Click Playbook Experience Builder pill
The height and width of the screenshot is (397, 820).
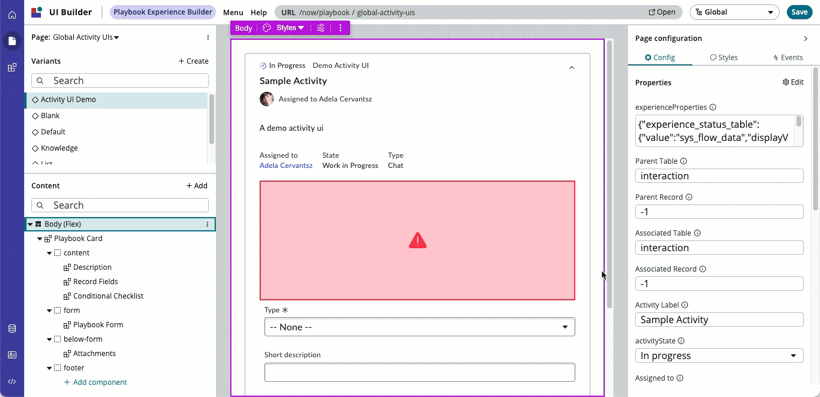(163, 12)
